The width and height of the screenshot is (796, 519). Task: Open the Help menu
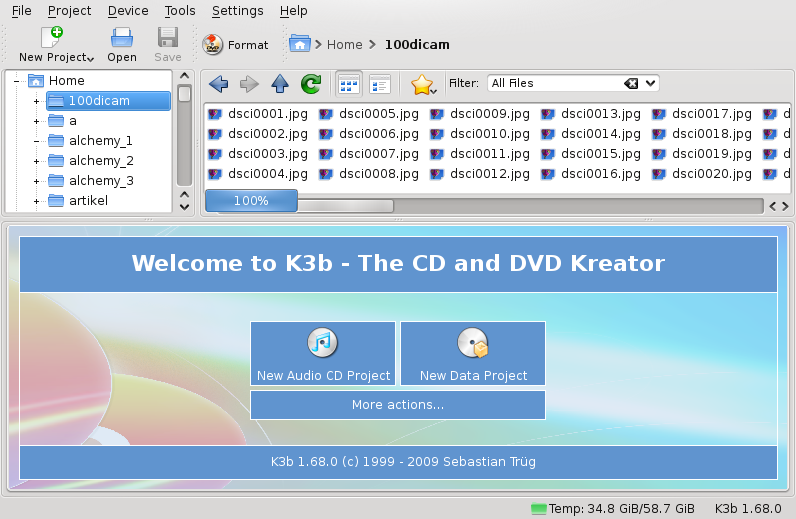click(293, 11)
